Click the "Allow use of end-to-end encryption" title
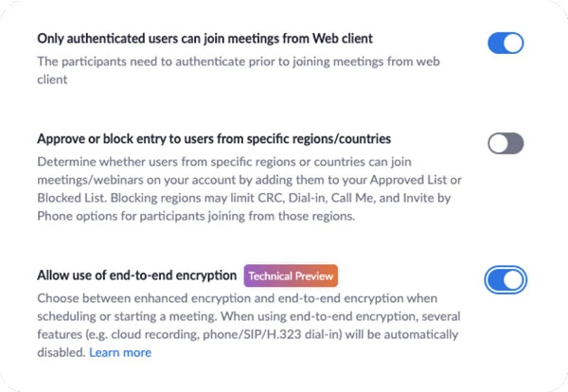 click(x=136, y=276)
